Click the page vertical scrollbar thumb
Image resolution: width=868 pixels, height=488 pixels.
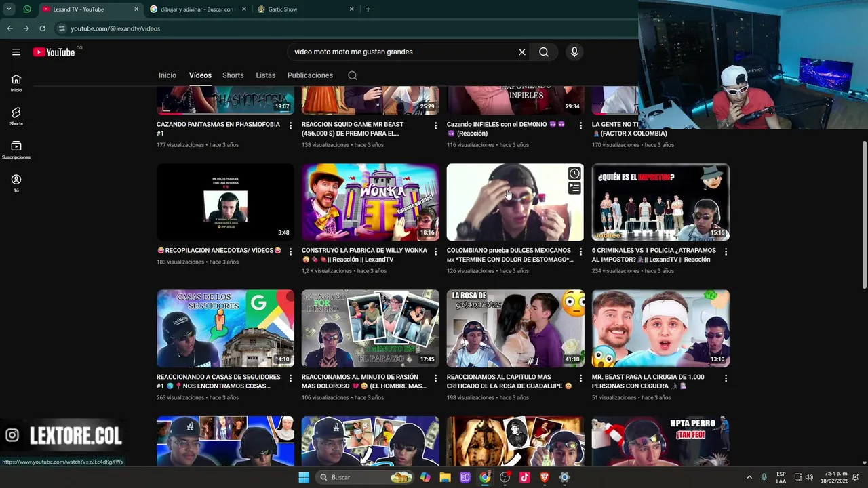click(x=864, y=216)
